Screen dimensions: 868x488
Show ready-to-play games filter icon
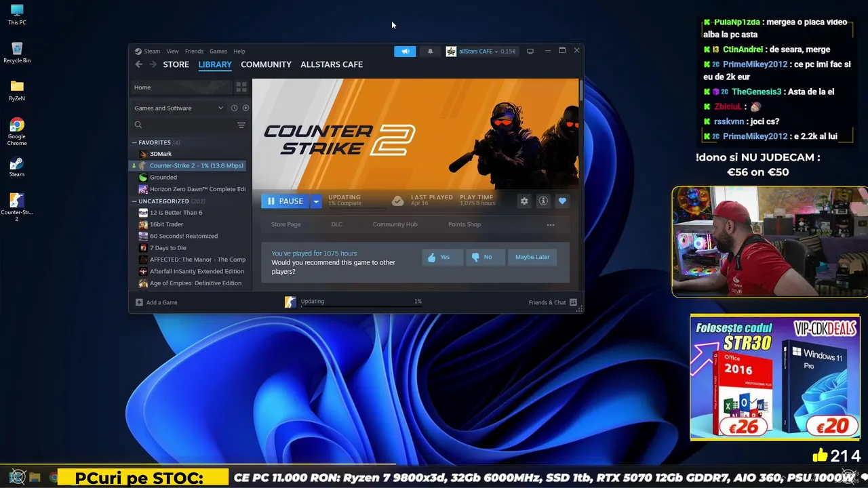tap(245, 108)
